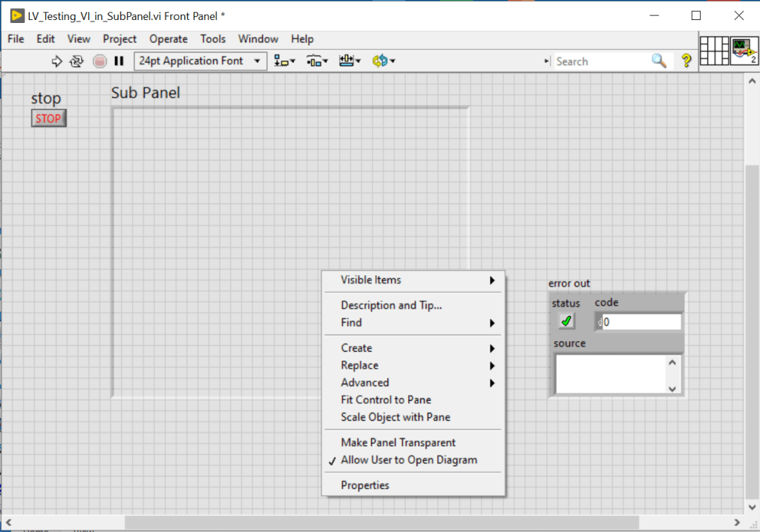Click the Run arrow icon
This screenshot has height=532, width=760.
click(x=57, y=62)
